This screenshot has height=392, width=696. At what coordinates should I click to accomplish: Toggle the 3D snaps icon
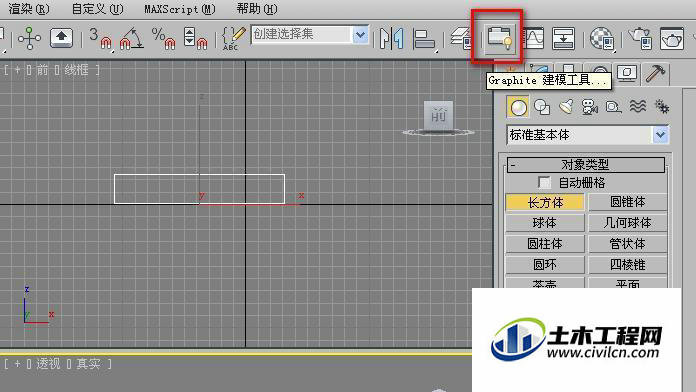click(x=100, y=38)
